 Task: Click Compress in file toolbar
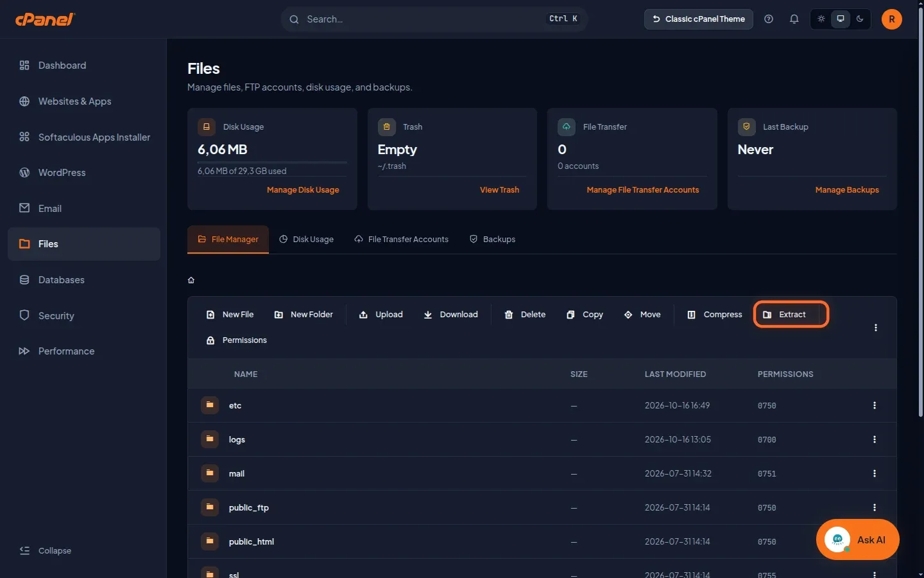[715, 315]
